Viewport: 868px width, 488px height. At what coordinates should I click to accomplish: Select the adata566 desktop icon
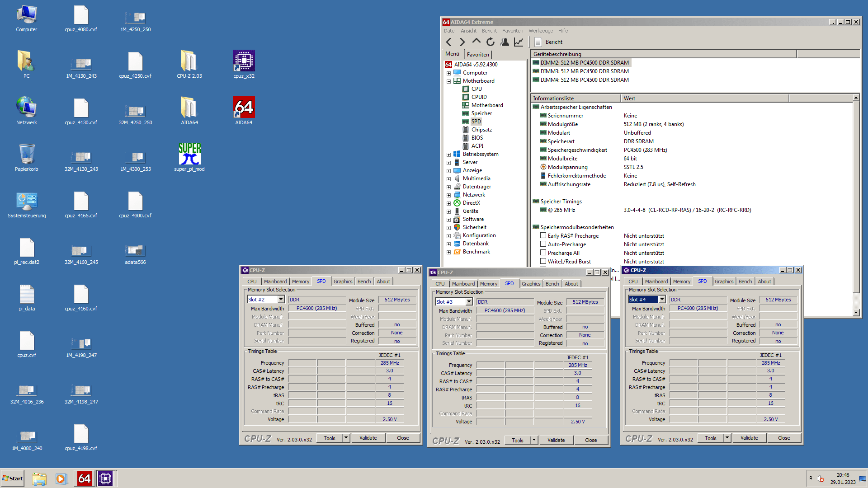[135, 253]
